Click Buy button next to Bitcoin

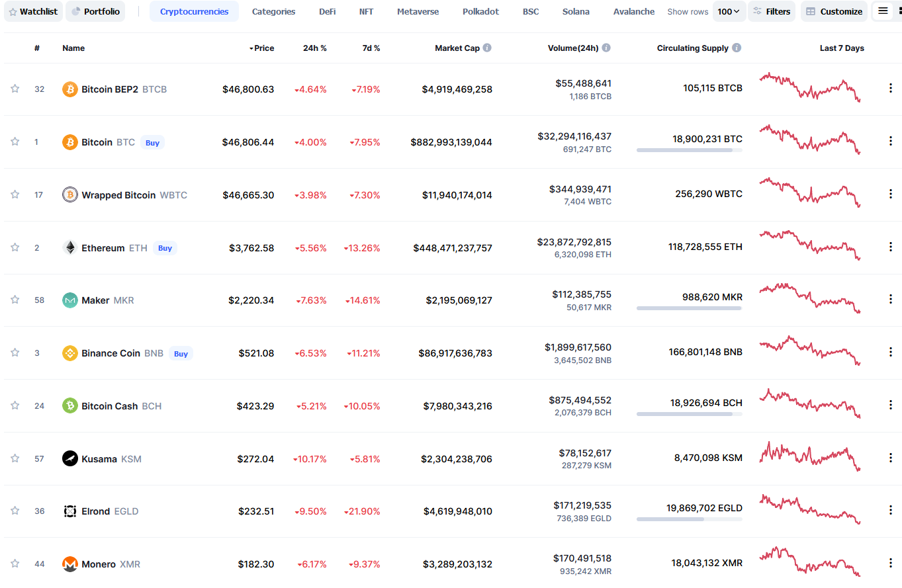152,142
